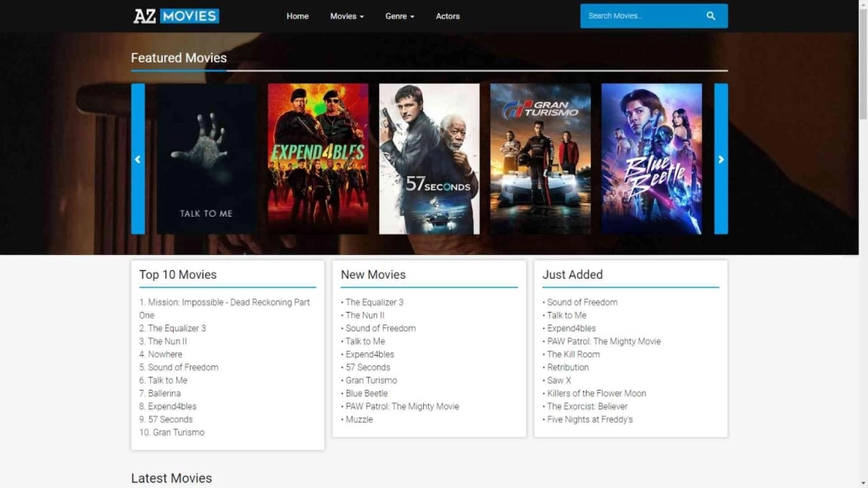Open the Gran Turismo featured poster

click(540, 158)
